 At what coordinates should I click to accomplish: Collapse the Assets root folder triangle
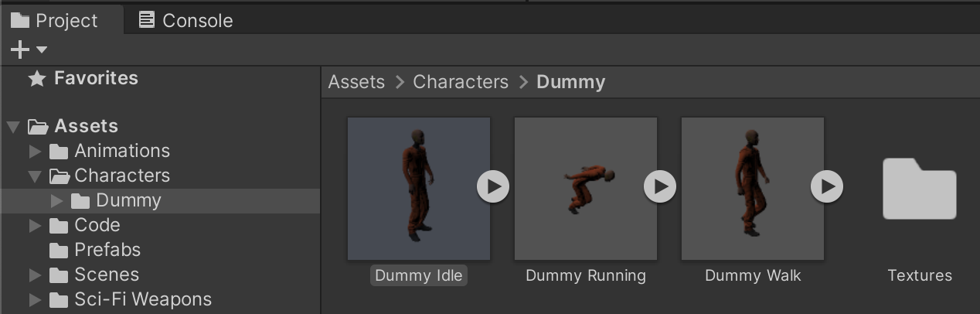click(x=13, y=127)
